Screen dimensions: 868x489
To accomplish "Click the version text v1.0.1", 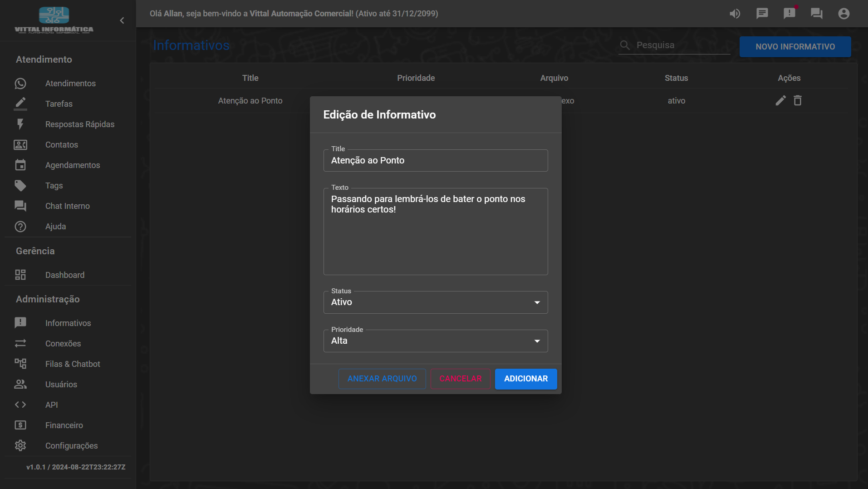I will tap(76, 467).
